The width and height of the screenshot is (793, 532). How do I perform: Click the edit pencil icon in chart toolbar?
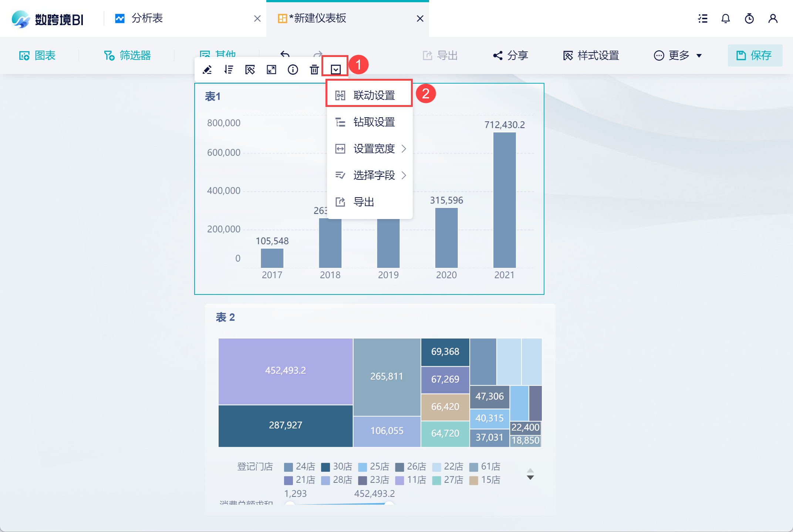point(207,70)
